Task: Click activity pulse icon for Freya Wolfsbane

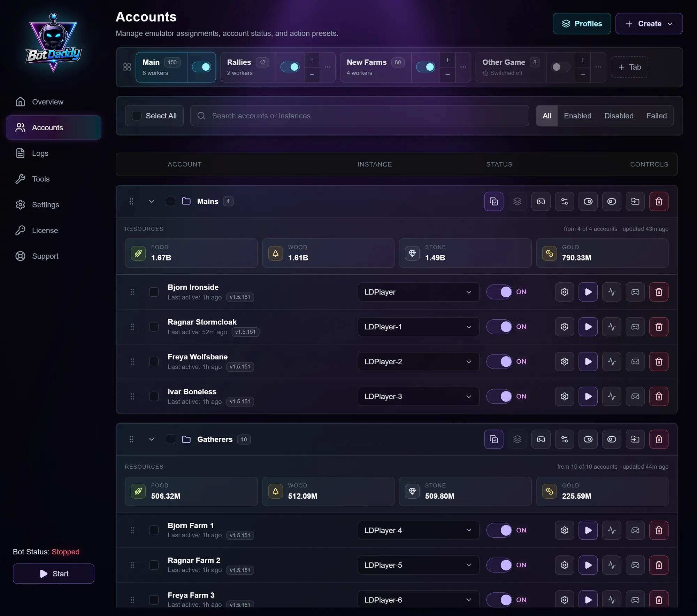Action: (612, 361)
